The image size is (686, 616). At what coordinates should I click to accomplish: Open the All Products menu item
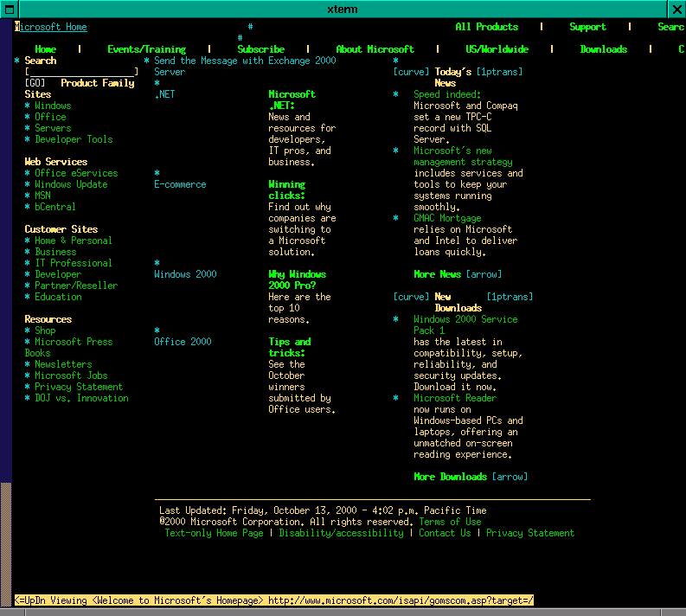point(486,28)
